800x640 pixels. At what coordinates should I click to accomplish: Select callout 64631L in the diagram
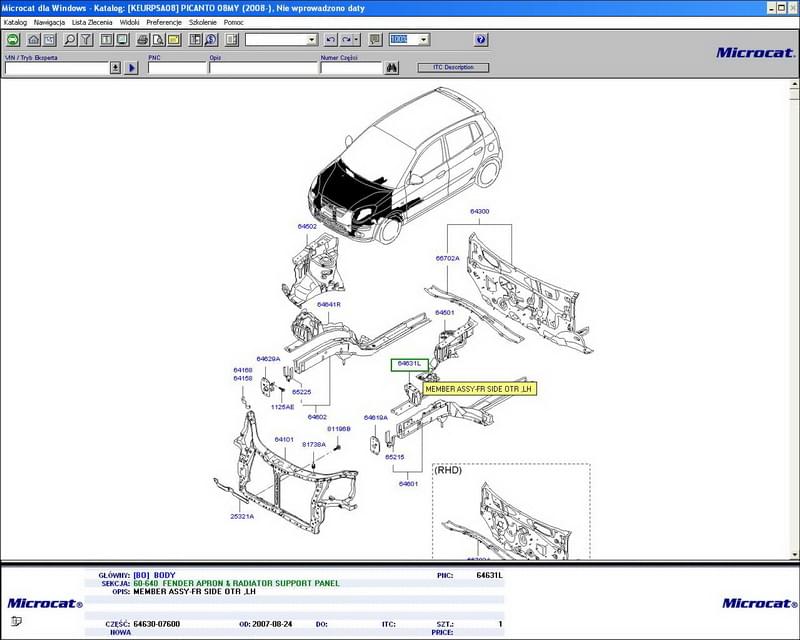point(410,364)
